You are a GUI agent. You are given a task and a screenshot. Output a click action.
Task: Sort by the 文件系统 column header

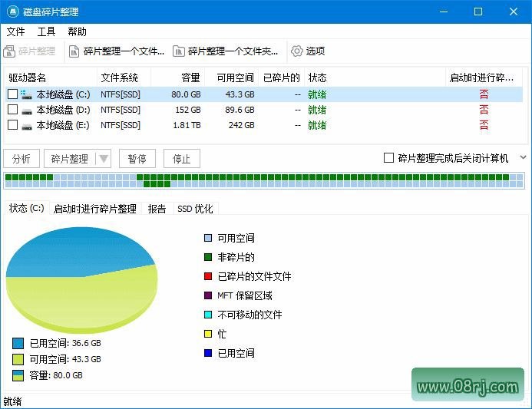(124, 78)
